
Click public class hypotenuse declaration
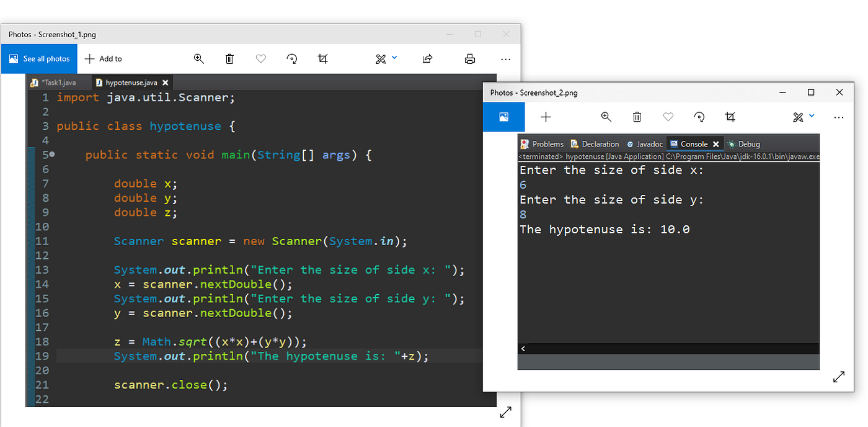[146, 126]
